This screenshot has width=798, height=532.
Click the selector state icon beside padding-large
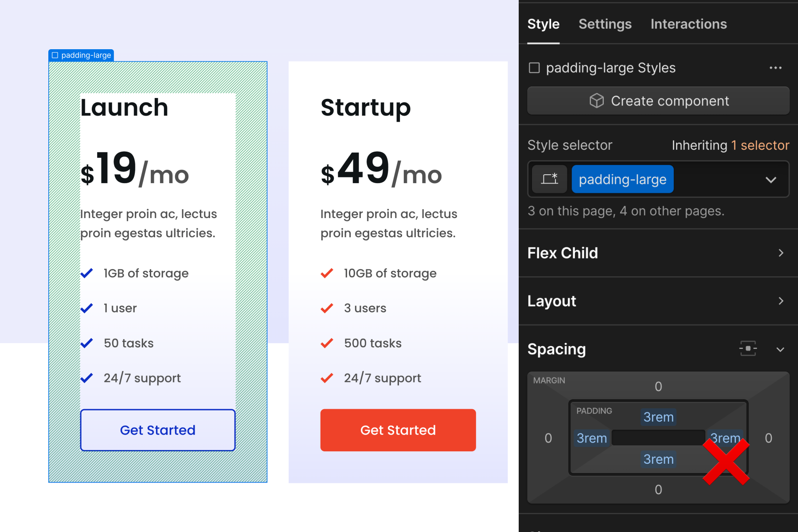pos(549,179)
